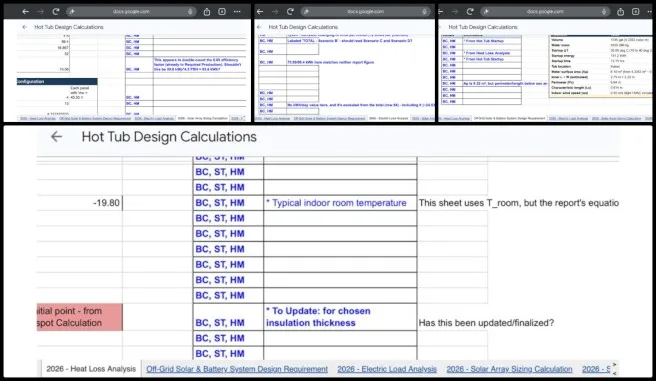
Task: Open tabs counter in top-right screenshot browser
Action: coord(636,12)
